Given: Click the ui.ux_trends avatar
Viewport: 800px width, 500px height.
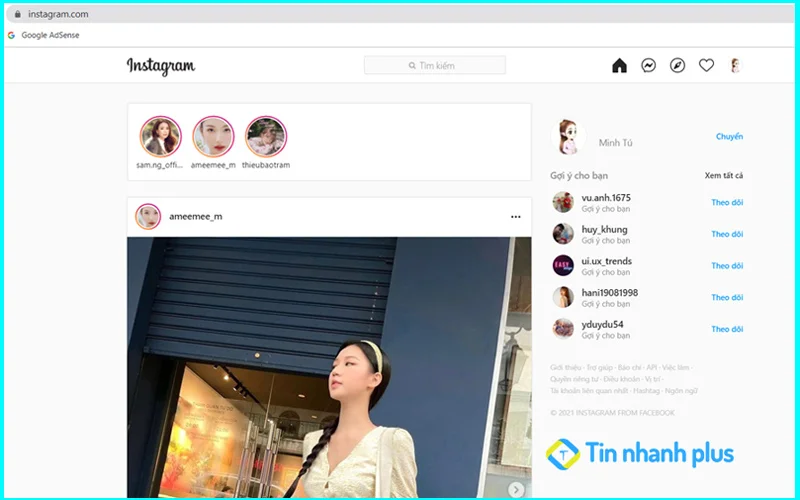Looking at the screenshot, I should click(563, 266).
